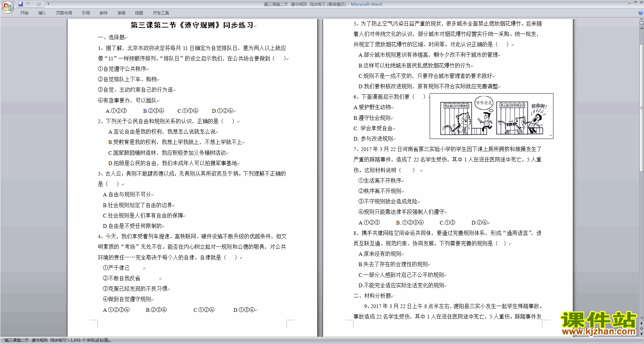
Task: Click the vertical scrollbar up arrow
Action: point(642,28)
